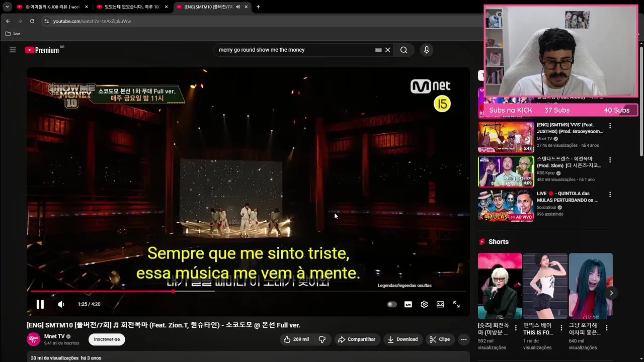Image resolution: width=644 pixels, height=362 pixels.
Task: Reload the browser page
Action: tap(32, 21)
